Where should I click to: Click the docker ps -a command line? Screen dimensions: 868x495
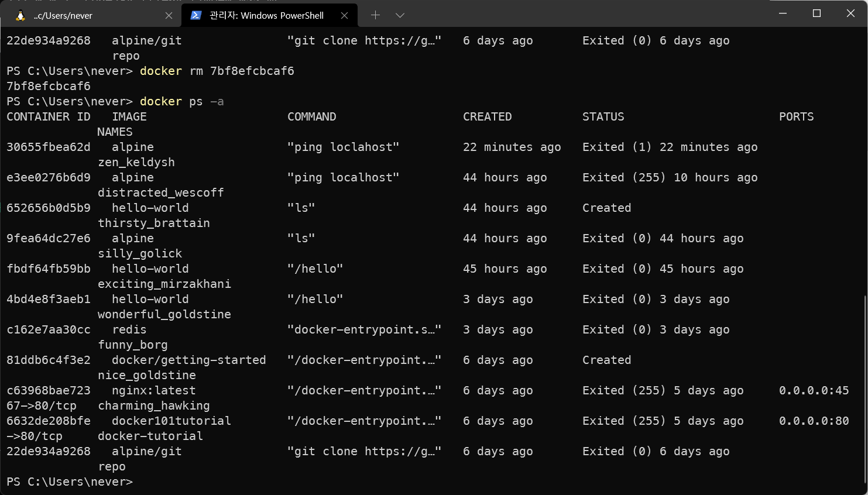coord(182,101)
